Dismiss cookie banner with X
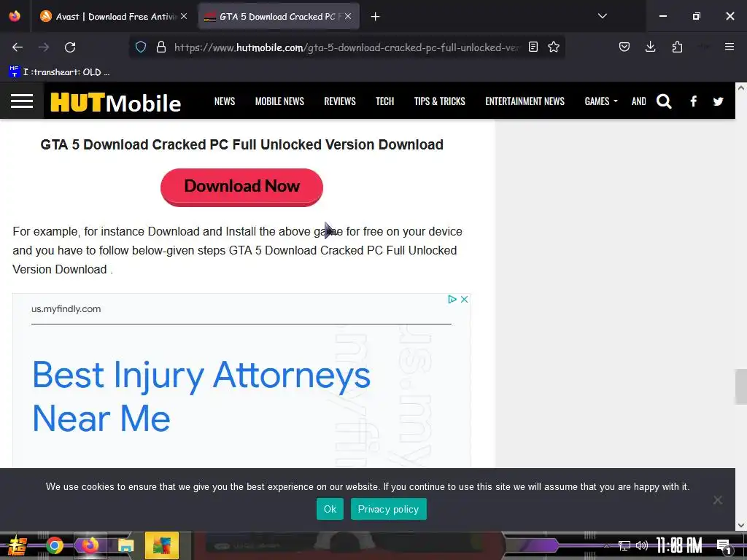This screenshot has width=747, height=560. click(718, 500)
